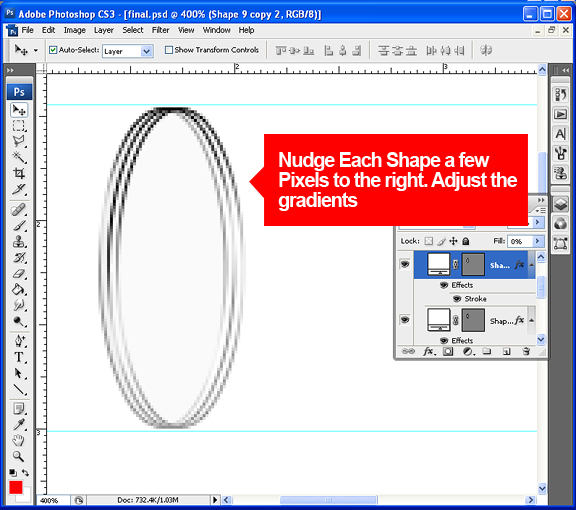
Task: Toggle lock transparent pixels
Action: click(429, 241)
